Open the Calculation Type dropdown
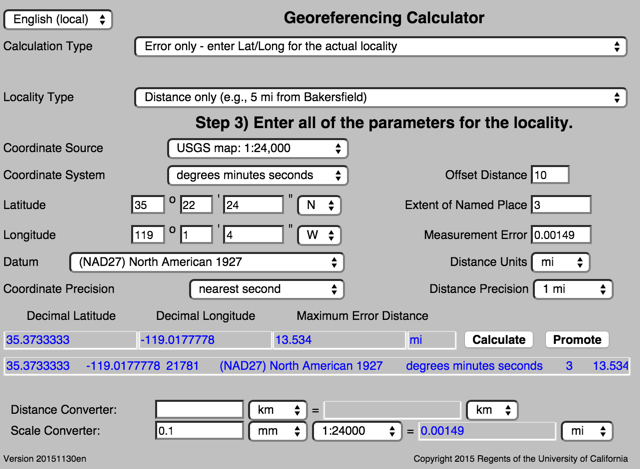Screen dimensions: 640x469 pos(380,46)
